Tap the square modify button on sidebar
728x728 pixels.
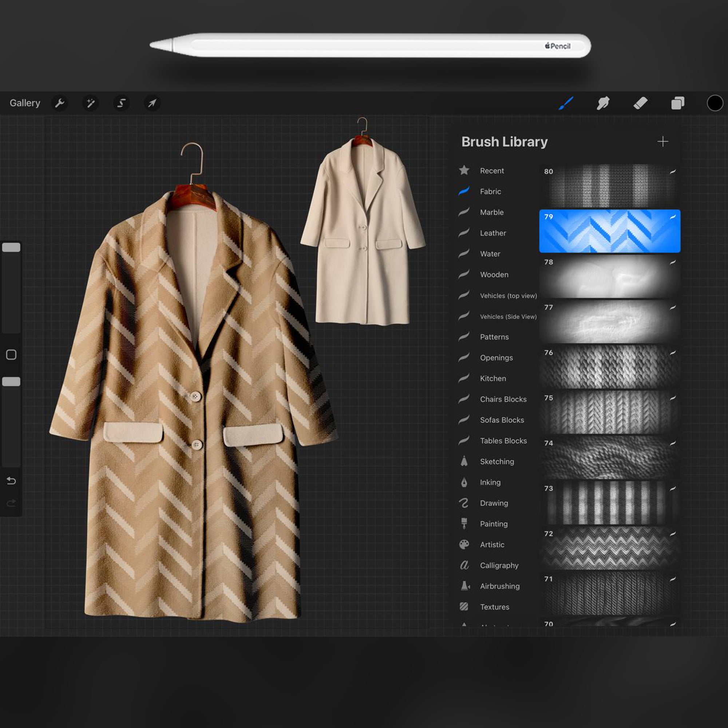[x=11, y=355]
